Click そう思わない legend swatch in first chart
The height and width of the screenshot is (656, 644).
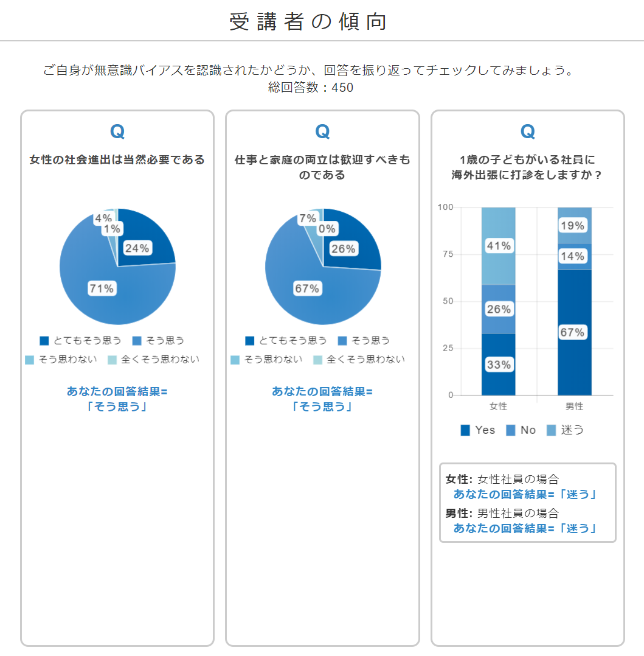click(29, 360)
